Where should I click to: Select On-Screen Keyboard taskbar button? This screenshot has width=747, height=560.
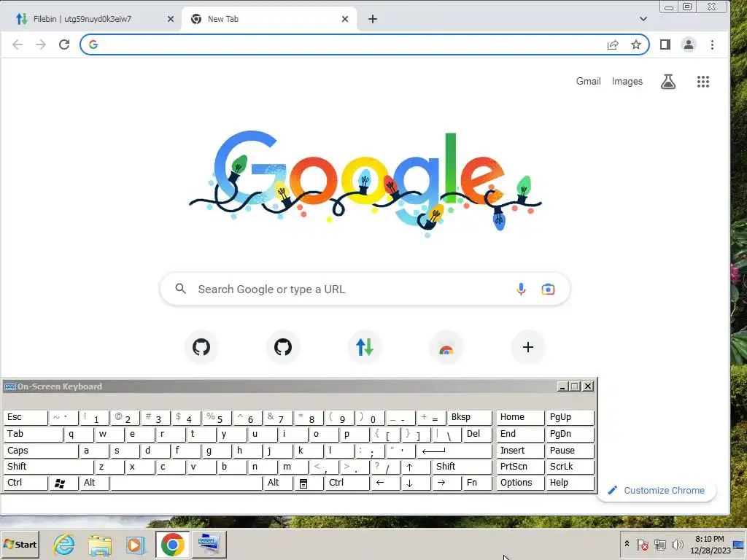tap(209, 544)
